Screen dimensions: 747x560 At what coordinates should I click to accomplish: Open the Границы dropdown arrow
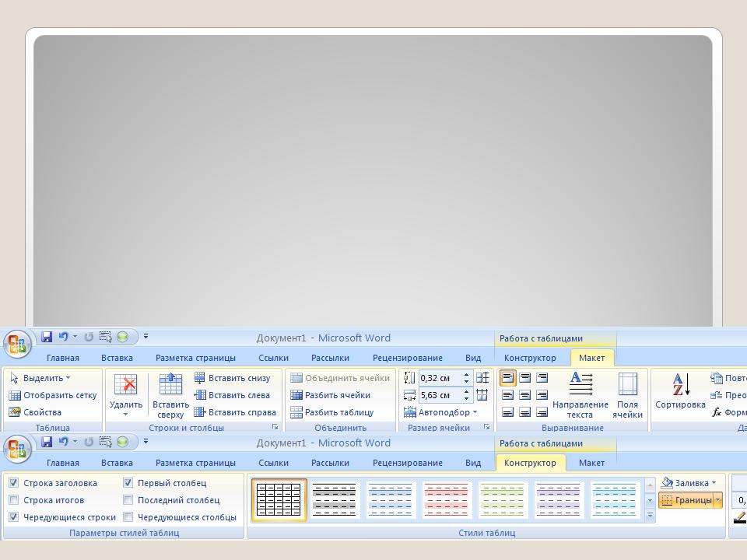point(717,500)
